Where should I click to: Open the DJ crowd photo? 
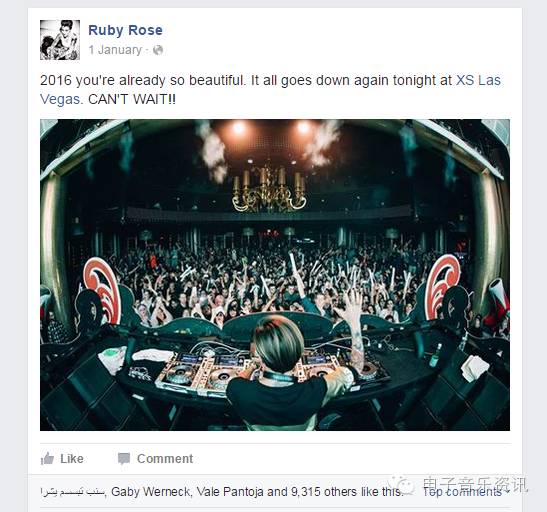pyautogui.click(x=275, y=275)
